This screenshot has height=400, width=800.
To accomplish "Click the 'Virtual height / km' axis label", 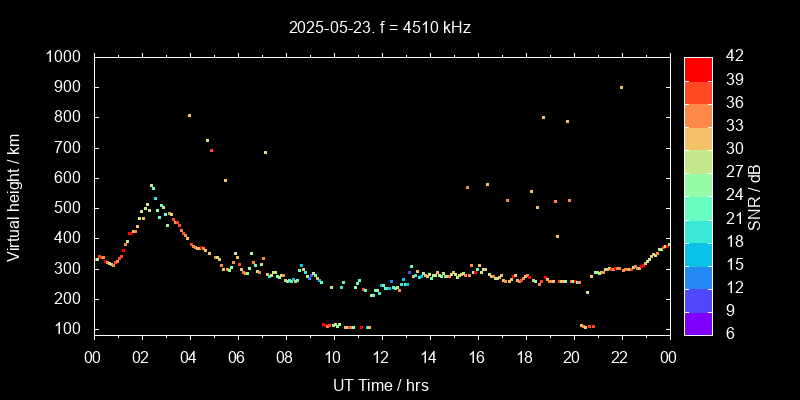I will pos(14,195).
